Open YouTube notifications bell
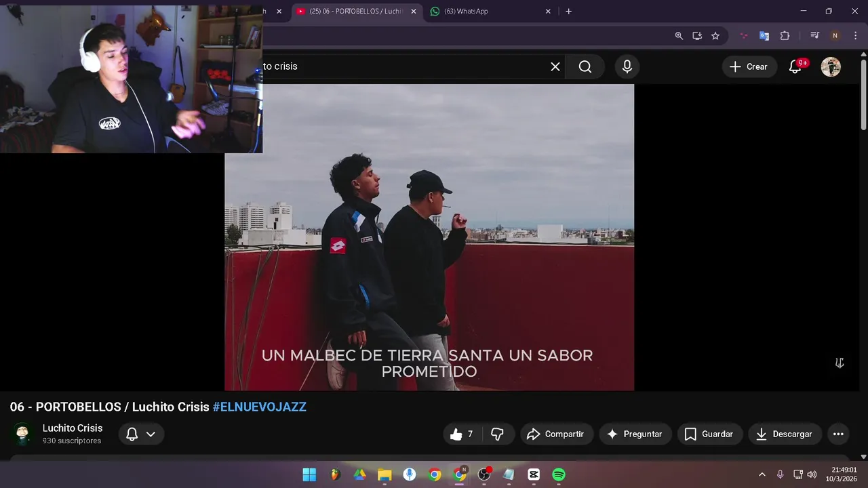This screenshot has width=868, height=488. click(x=796, y=66)
